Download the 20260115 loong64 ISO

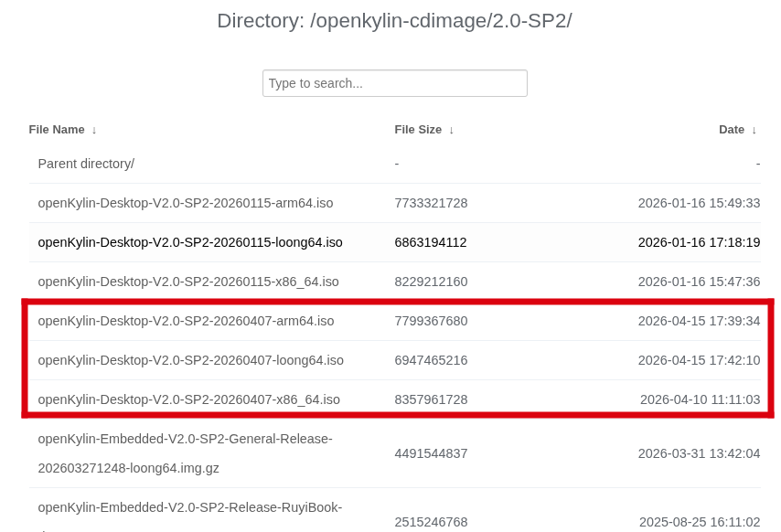(190, 242)
